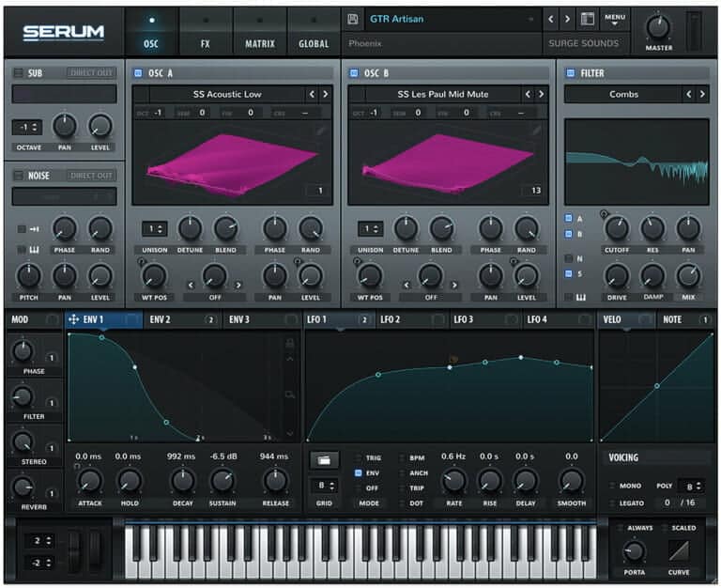Click the Master volume knob
This screenshot has width=721, height=588.
[x=658, y=27]
